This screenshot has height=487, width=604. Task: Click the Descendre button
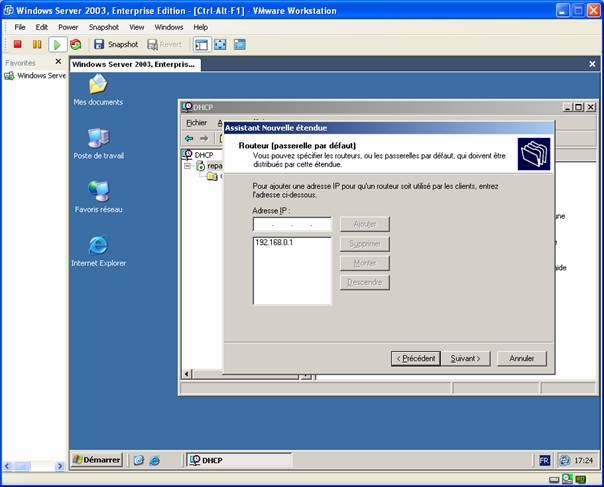(364, 282)
